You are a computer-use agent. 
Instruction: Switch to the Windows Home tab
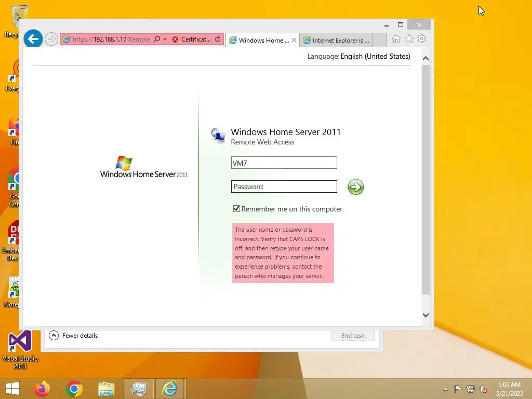click(260, 41)
